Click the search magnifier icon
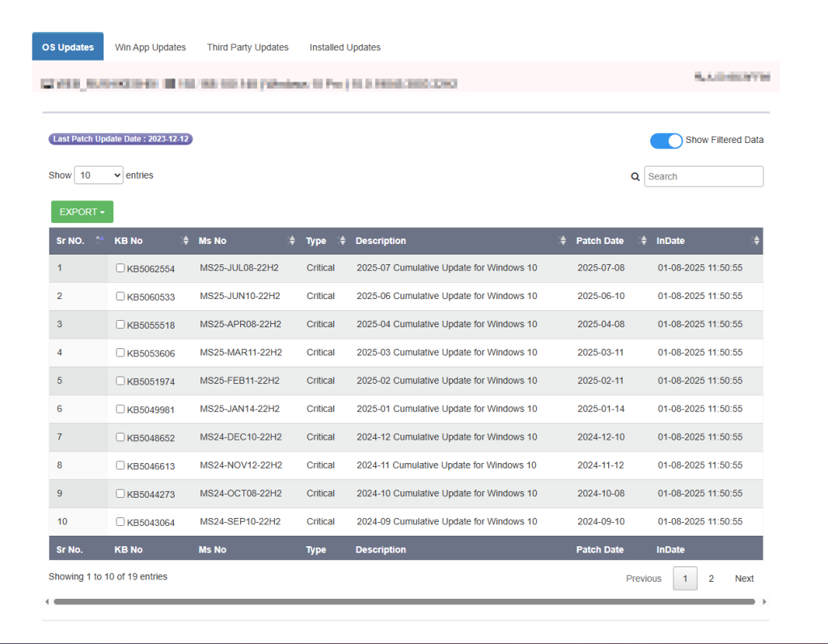The height and width of the screenshot is (644, 828). pyautogui.click(x=636, y=177)
